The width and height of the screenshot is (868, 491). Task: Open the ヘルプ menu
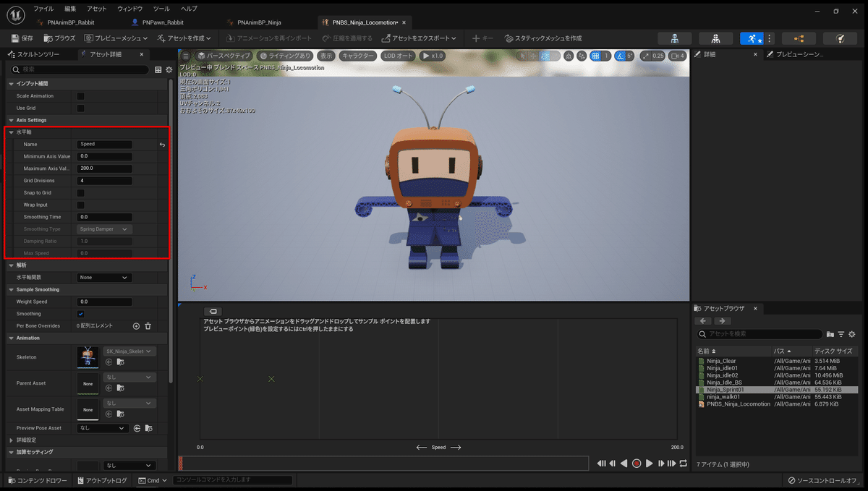(x=189, y=9)
